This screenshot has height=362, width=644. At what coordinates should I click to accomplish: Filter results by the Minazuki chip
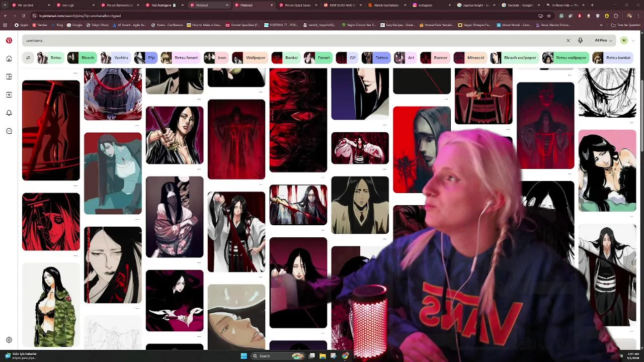coord(470,58)
